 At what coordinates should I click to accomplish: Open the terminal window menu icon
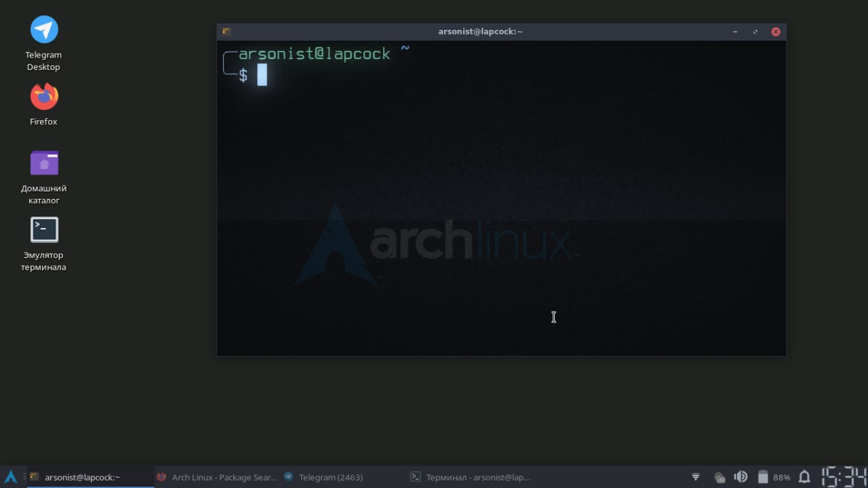(x=226, y=31)
